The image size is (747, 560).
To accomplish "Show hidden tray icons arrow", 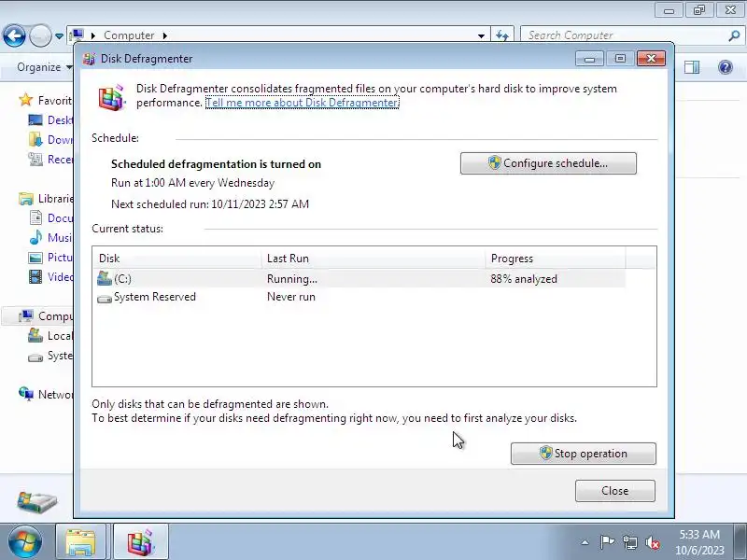I will coord(585,542).
